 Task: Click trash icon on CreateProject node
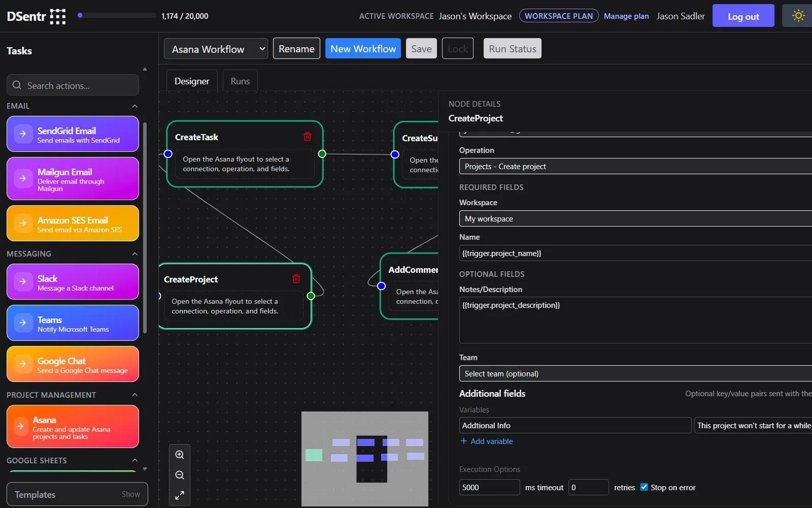pos(296,279)
